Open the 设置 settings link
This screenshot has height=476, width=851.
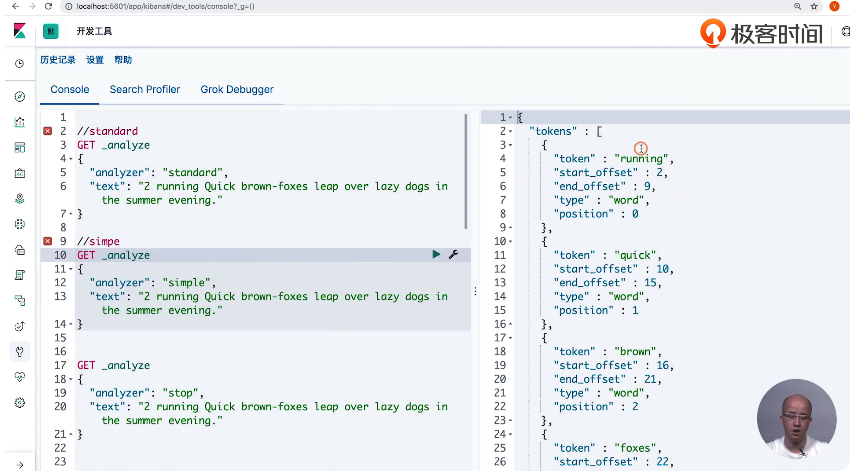click(x=95, y=60)
